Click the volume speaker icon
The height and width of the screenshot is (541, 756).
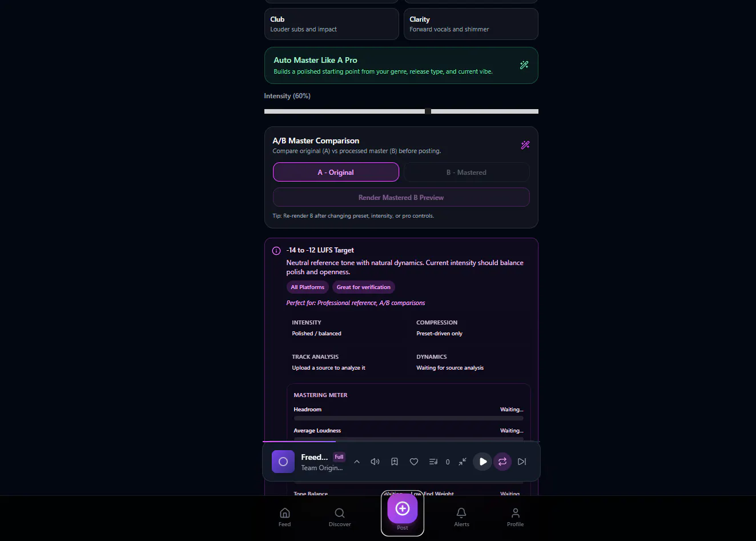click(x=375, y=462)
